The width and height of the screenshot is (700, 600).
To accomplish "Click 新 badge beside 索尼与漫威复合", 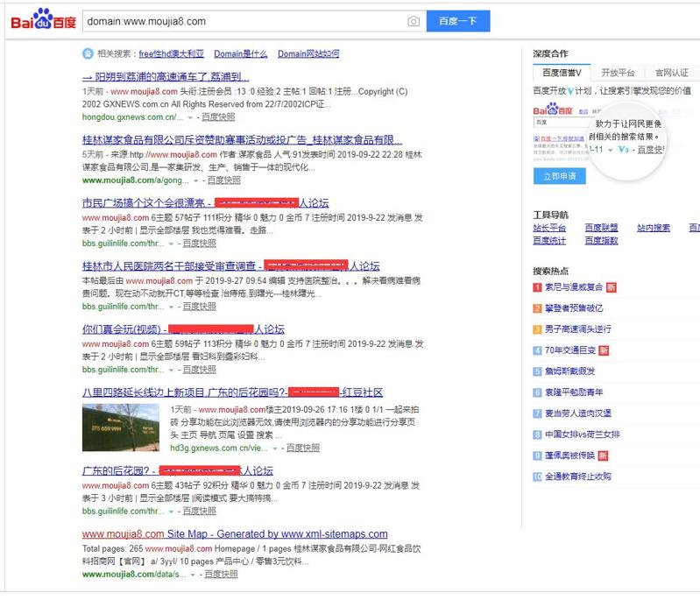I will [x=612, y=287].
